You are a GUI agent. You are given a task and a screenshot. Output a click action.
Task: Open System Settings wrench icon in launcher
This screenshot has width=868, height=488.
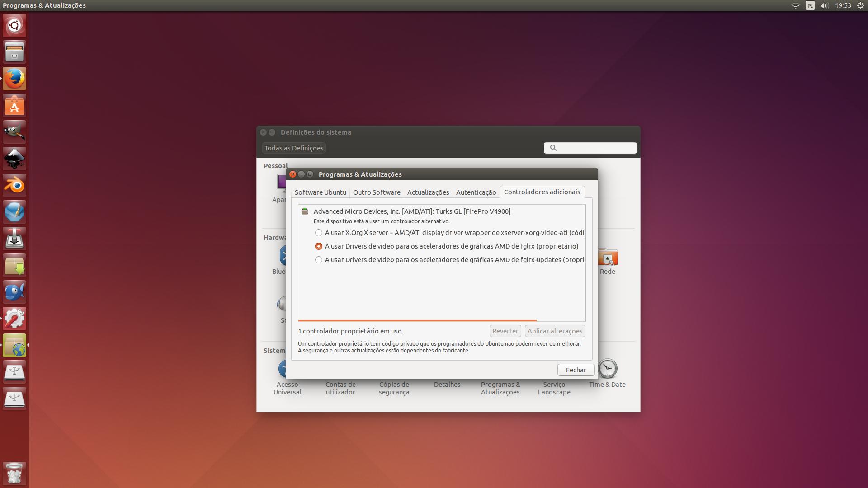click(14, 319)
